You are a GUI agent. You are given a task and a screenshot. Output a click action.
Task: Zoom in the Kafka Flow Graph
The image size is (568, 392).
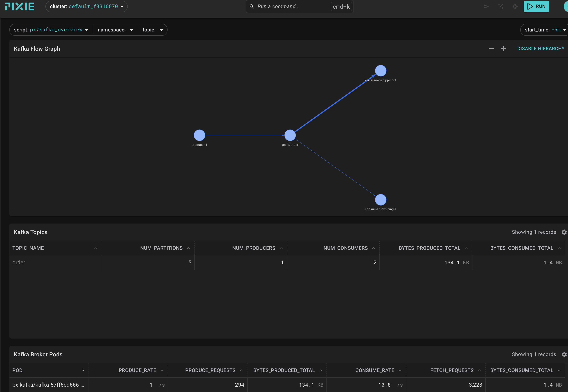[503, 49]
